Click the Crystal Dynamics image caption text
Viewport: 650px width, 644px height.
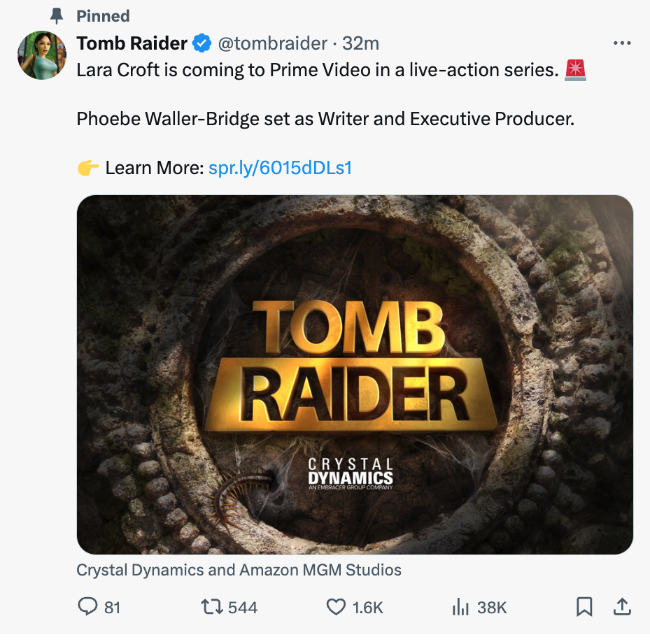[238, 570]
